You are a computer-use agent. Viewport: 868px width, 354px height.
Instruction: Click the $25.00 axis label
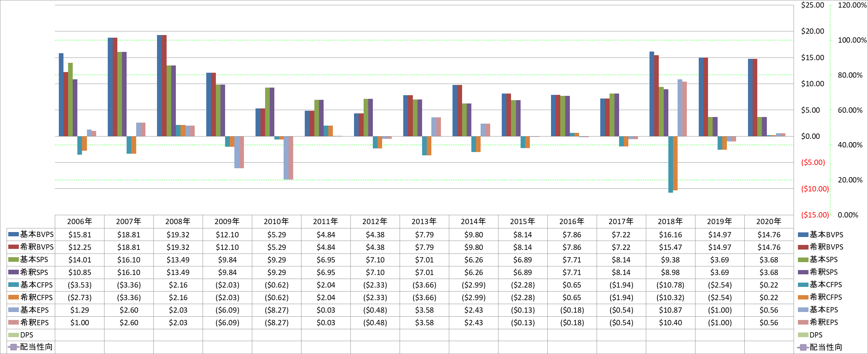pyautogui.click(x=812, y=5)
